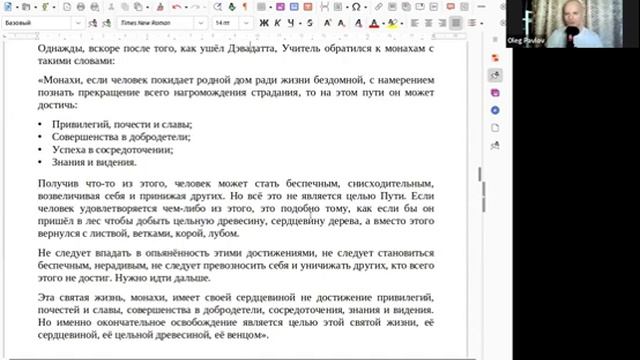Expand the New document dropdown arrow
The width and height of the screenshot is (640, 360).
pyautogui.click(x=17, y=7)
